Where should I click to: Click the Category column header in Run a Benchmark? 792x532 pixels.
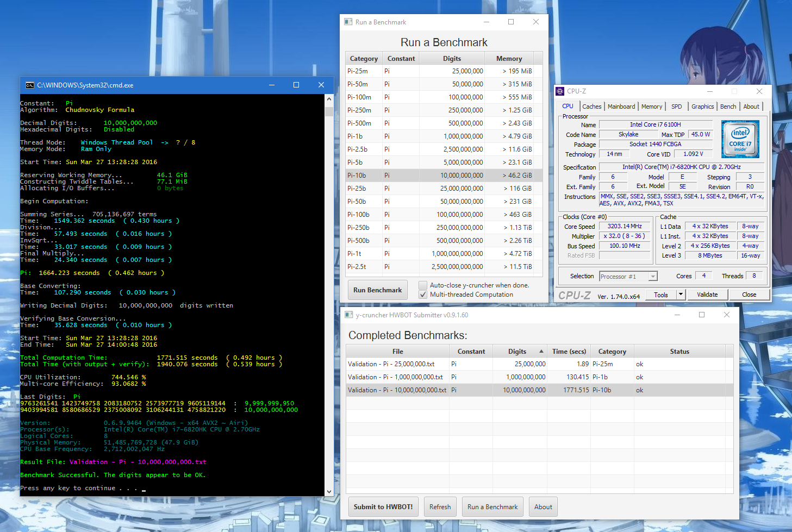364,59
